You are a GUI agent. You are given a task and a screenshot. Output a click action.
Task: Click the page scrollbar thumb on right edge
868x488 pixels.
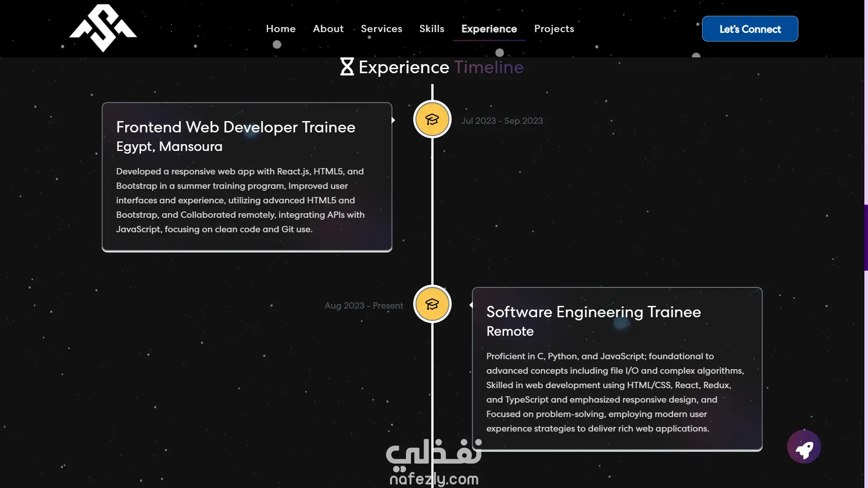(x=866, y=237)
